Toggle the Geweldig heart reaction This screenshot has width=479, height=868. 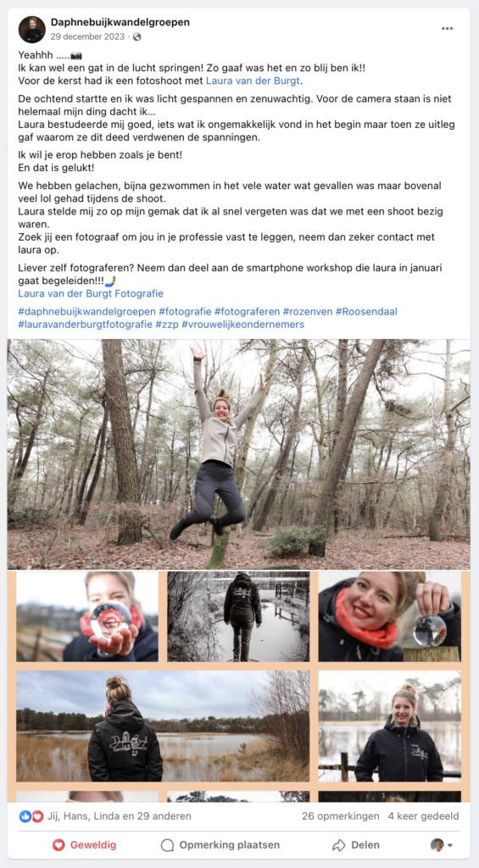[x=84, y=845]
